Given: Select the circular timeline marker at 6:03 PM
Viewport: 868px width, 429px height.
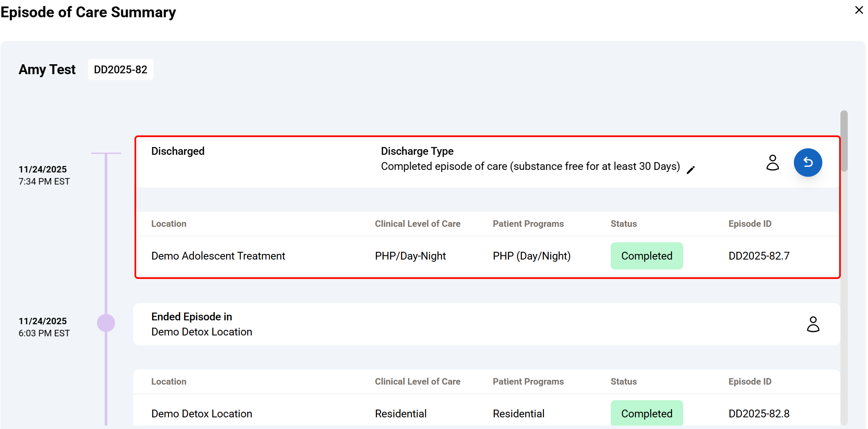Looking at the screenshot, I should click(106, 323).
